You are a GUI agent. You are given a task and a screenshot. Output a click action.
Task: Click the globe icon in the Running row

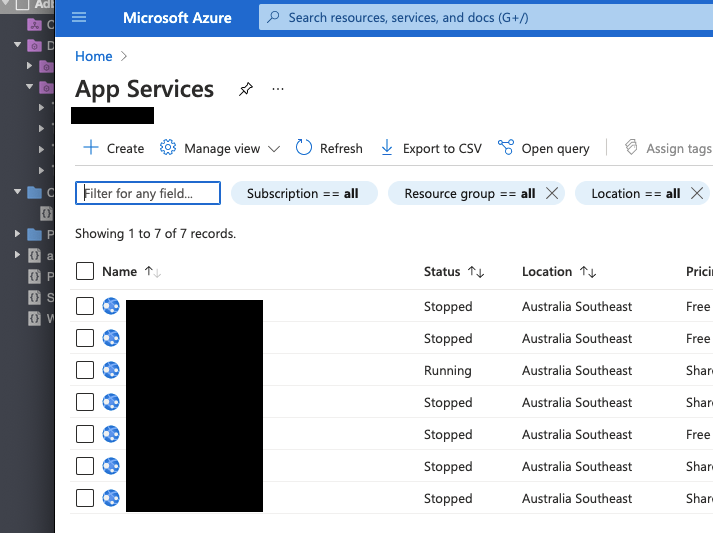click(x=111, y=370)
